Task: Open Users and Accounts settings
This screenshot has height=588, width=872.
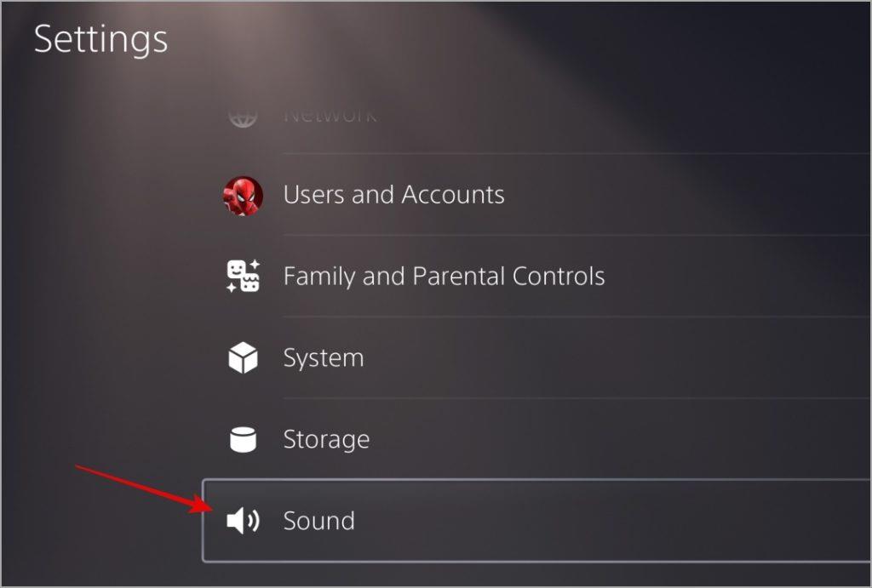Action: (x=393, y=195)
